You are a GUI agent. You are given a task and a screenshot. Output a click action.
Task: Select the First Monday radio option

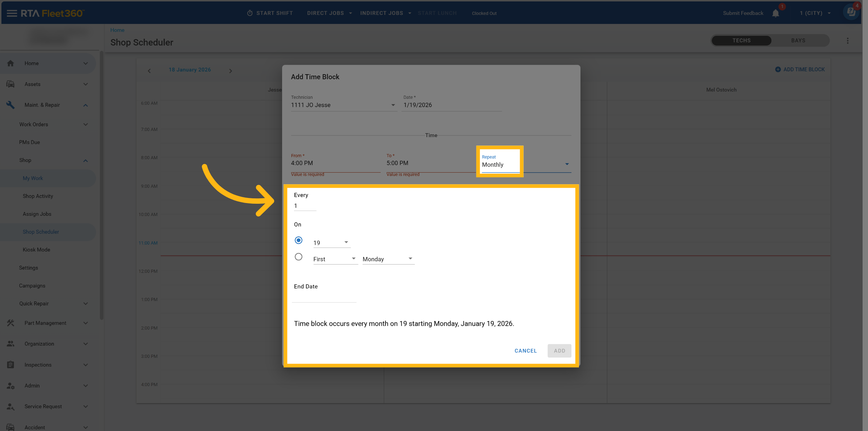[298, 257]
